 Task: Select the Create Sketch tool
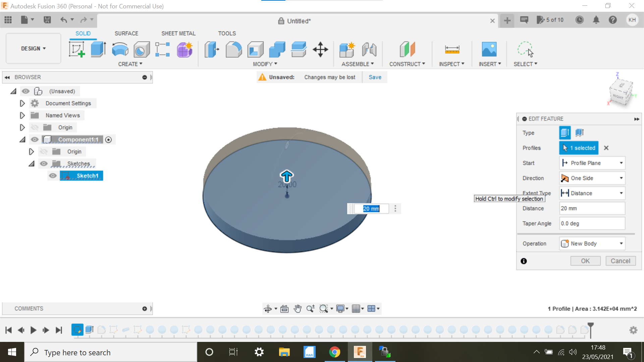tap(76, 49)
